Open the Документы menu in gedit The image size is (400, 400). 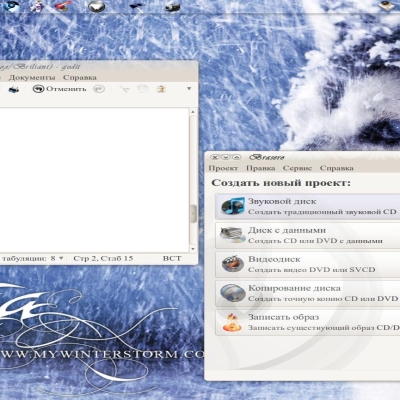pyautogui.click(x=32, y=77)
